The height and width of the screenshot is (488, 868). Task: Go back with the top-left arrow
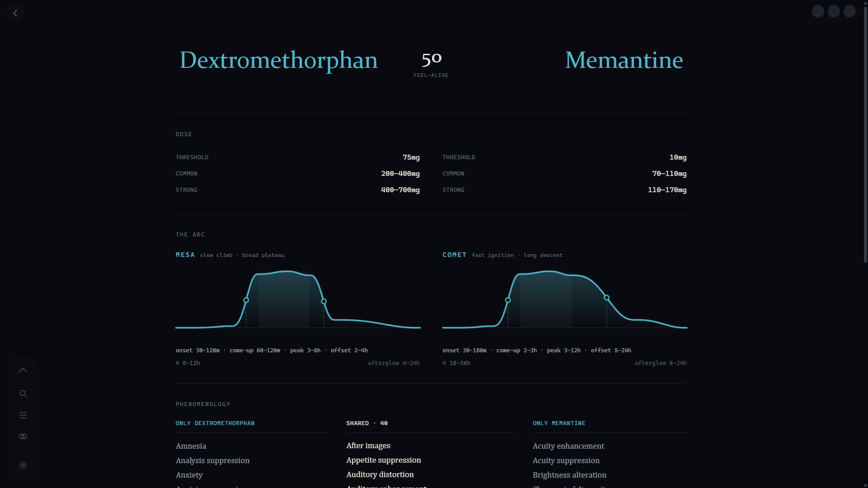pos(15,13)
